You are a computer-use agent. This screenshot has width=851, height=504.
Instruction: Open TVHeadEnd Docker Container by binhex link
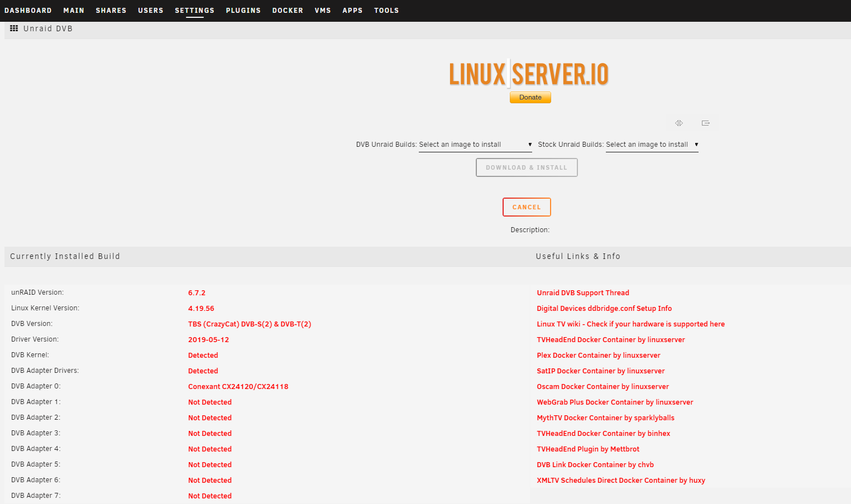(x=604, y=434)
